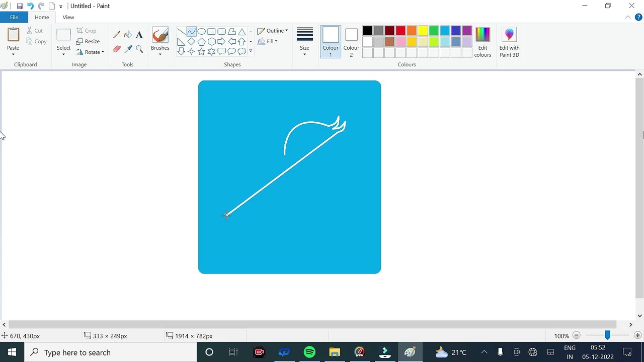Image resolution: width=644 pixels, height=362 pixels.
Task: Open the shape Outline dropdown
Action: pyautogui.click(x=273, y=31)
